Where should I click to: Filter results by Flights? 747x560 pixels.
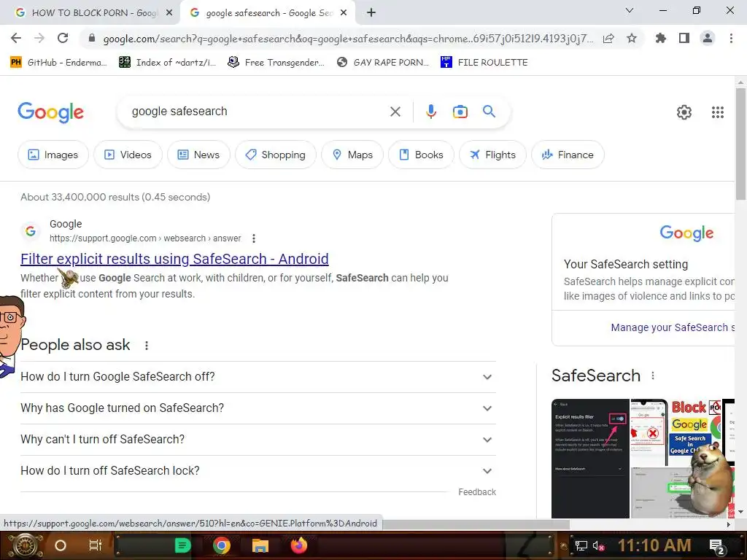tap(492, 155)
